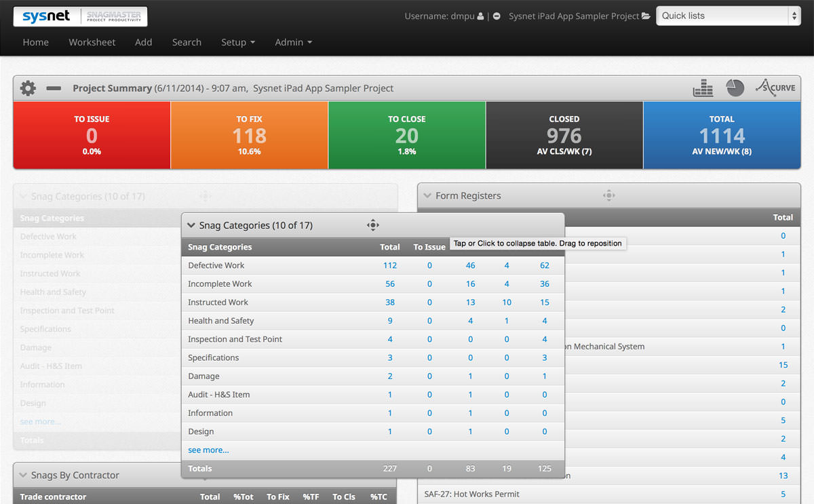Click value 36 in Incomplete Work row
Screen dimensions: 814x504
[545, 284]
